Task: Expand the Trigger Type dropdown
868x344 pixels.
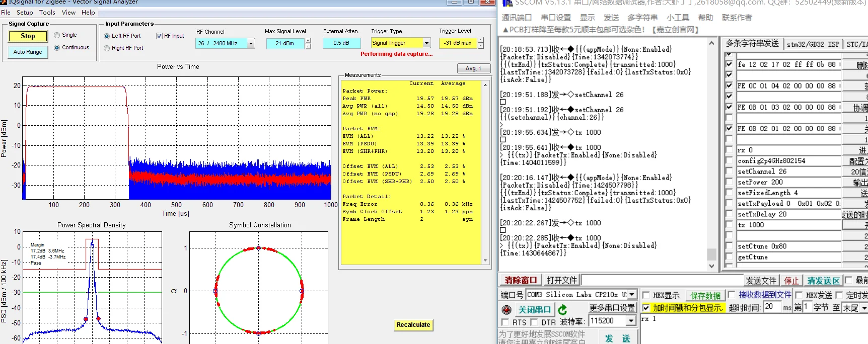Action: [426, 43]
